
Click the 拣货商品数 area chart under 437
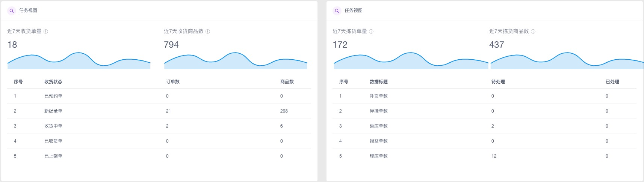pos(567,61)
